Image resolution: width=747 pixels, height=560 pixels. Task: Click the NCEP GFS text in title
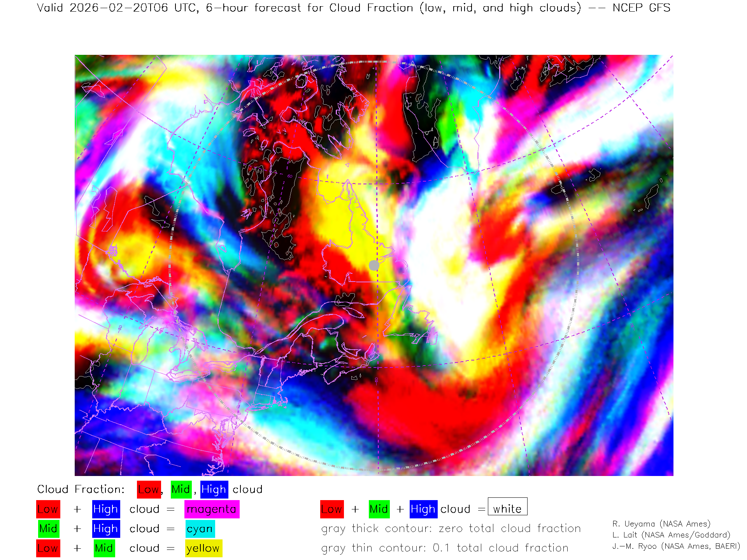(x=641, y=8)
